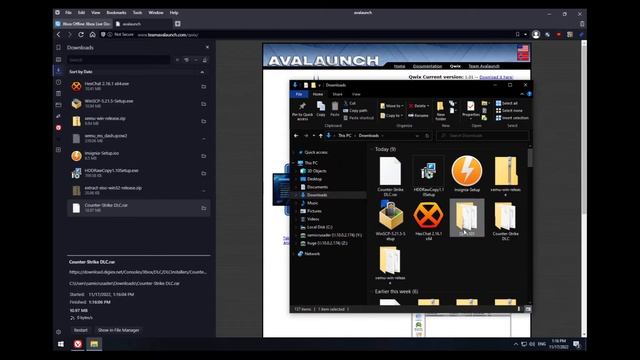Click Home in Avalaunch site navigation

tap(399, 66)
